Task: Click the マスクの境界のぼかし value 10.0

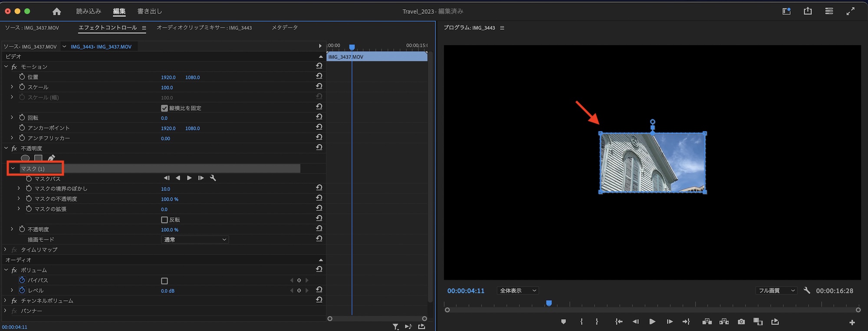Action: click(165, 189)
